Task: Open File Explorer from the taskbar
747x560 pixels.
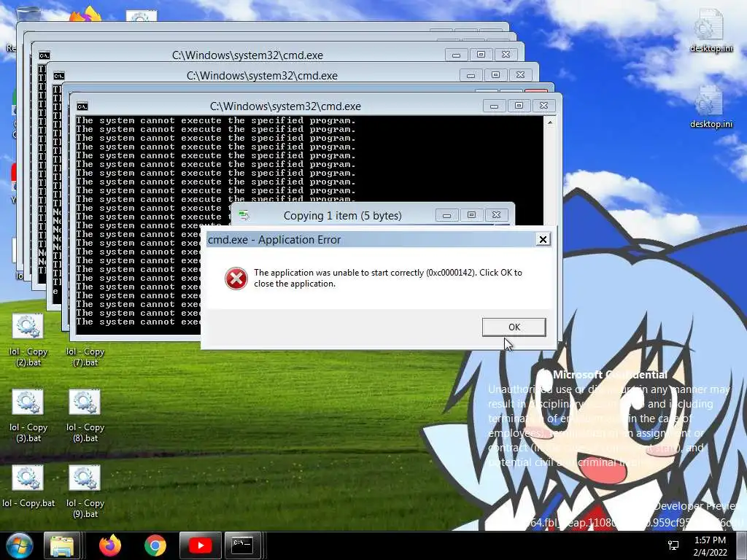Action: pyautogui.click(x=62, y=545)
